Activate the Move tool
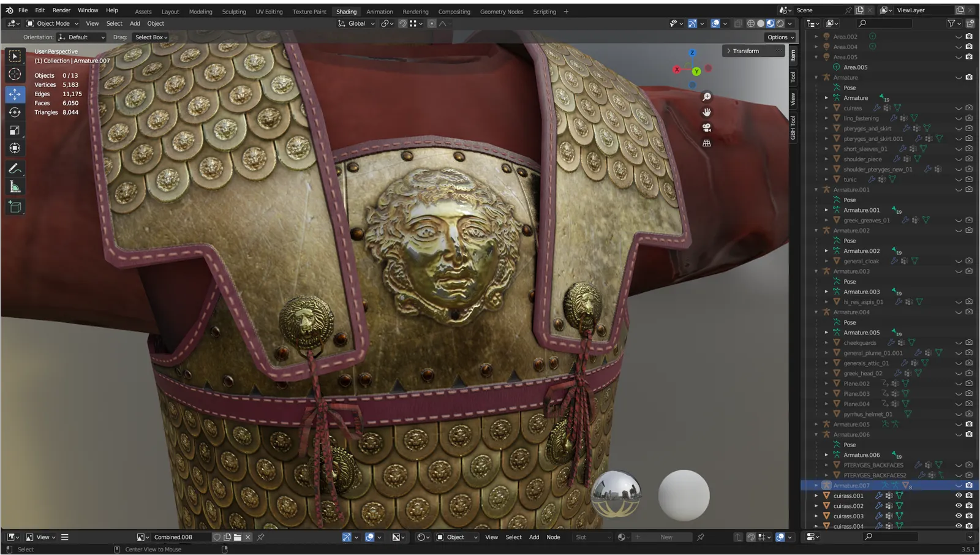Viewport: 980px width, 555px height. [x=15, y=94]
